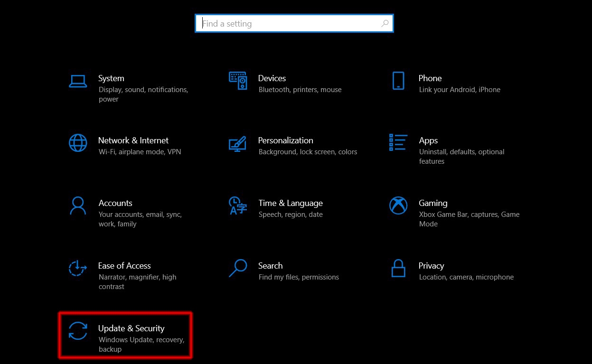Open the Search settings category title
This screenshot has width=592, height=364.
click(271, 266)
